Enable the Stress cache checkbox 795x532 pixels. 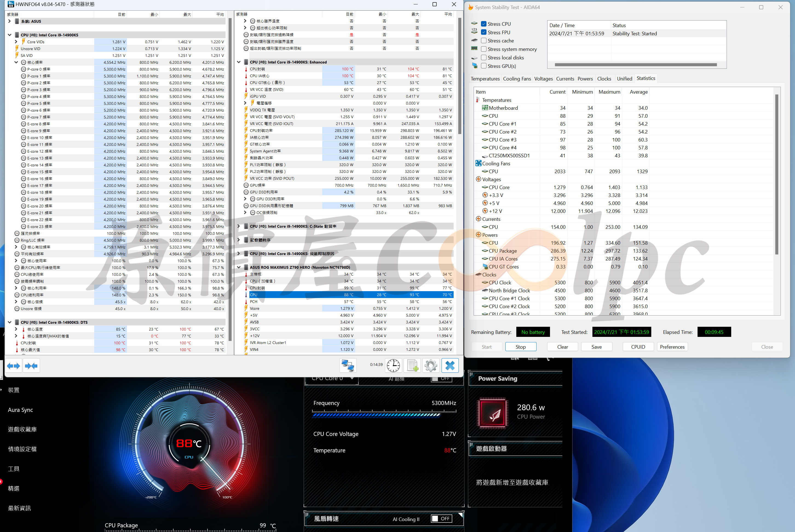tap(484, 41)
